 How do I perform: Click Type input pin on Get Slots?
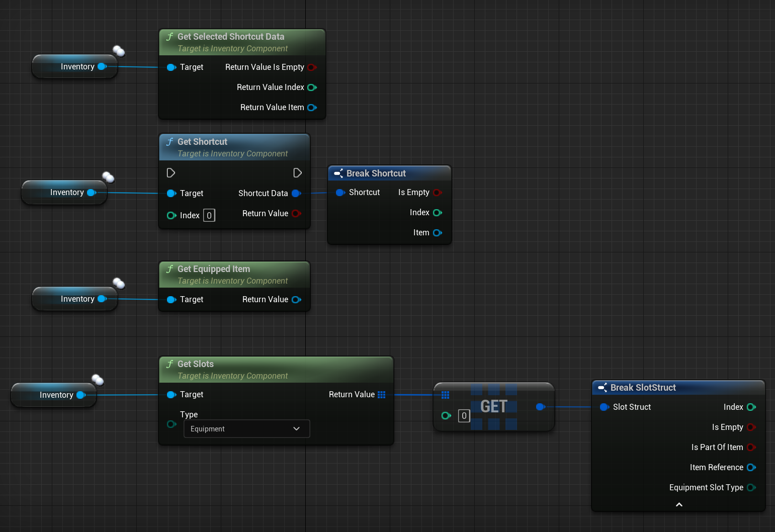coord(171,424)
